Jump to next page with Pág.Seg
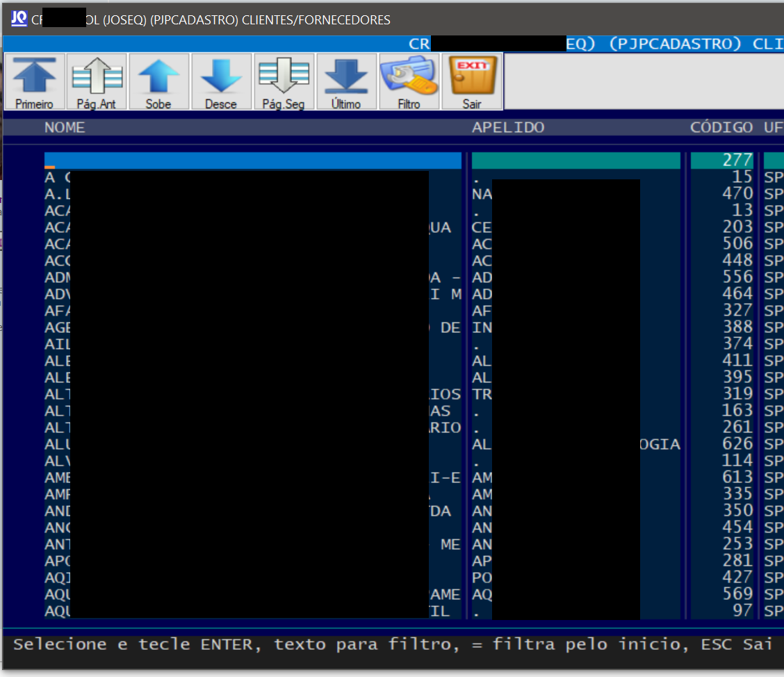 click(284, 81)
